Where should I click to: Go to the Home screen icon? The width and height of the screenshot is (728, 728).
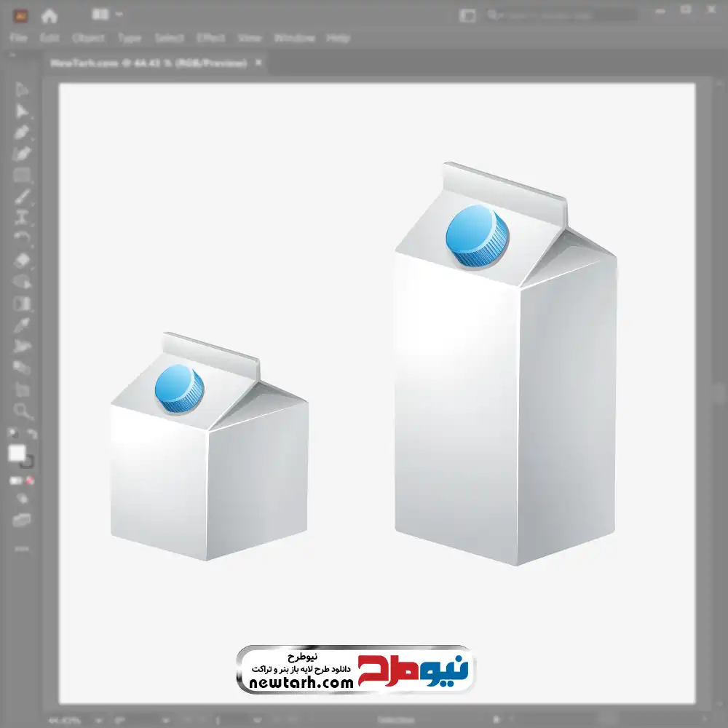49,15
